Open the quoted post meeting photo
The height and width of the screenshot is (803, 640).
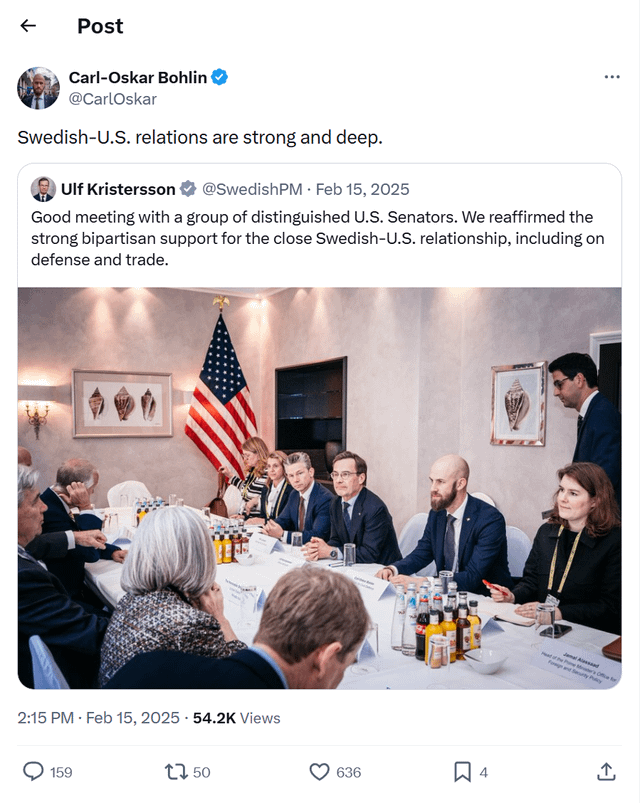point(319,488)
